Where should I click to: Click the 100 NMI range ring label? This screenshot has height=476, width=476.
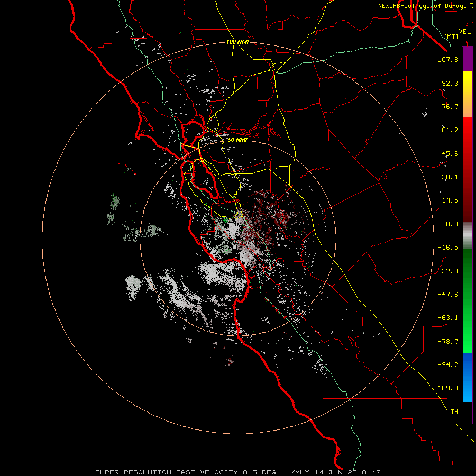click(x=237, y=42)
